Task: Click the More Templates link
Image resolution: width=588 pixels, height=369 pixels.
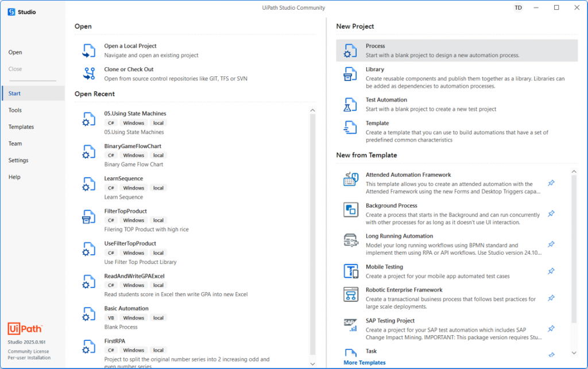Action: click(x=365, y=362)
